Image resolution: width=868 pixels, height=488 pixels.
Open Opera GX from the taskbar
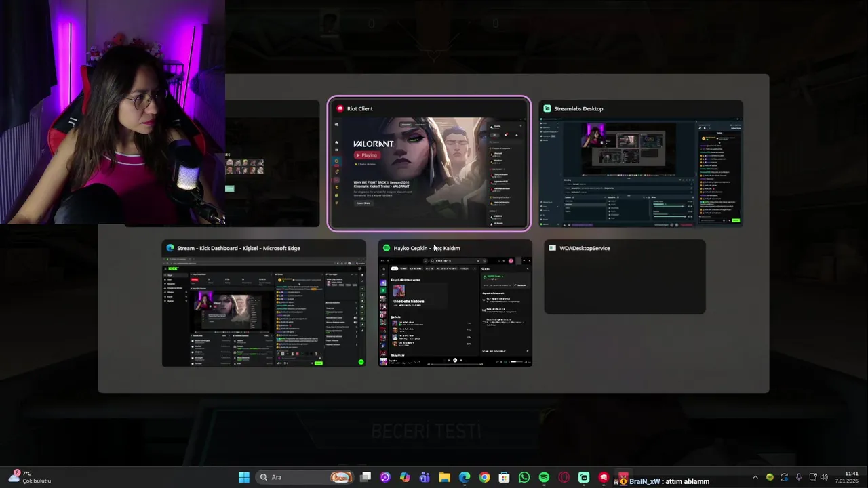click(x=564, y=477)
